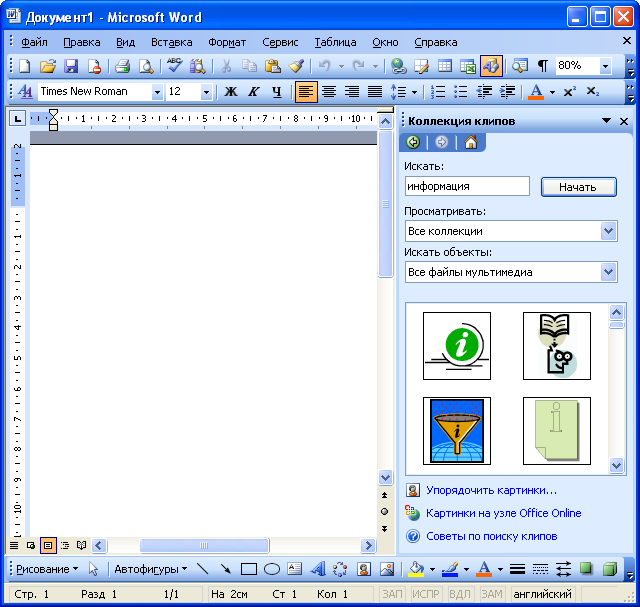The image size is (640, 607).
Task: Open the Коллекция клипов pane menu arrow
Action: 607,120
